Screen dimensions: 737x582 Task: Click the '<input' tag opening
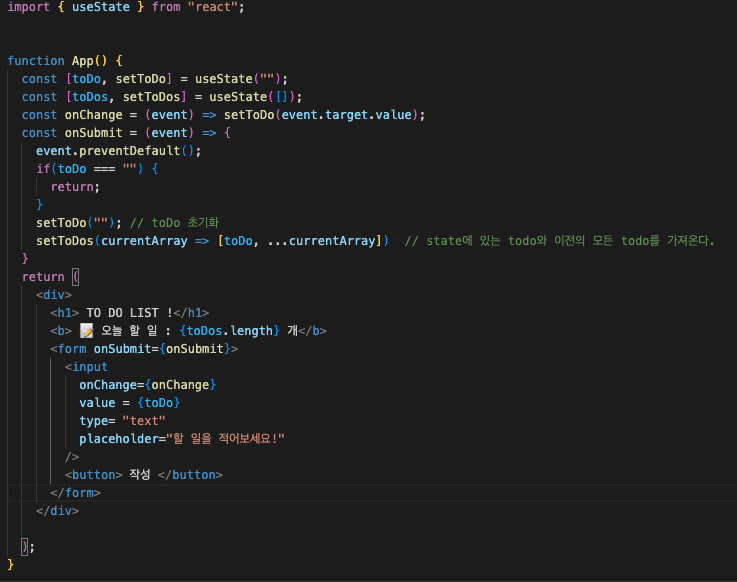[86, 367]
